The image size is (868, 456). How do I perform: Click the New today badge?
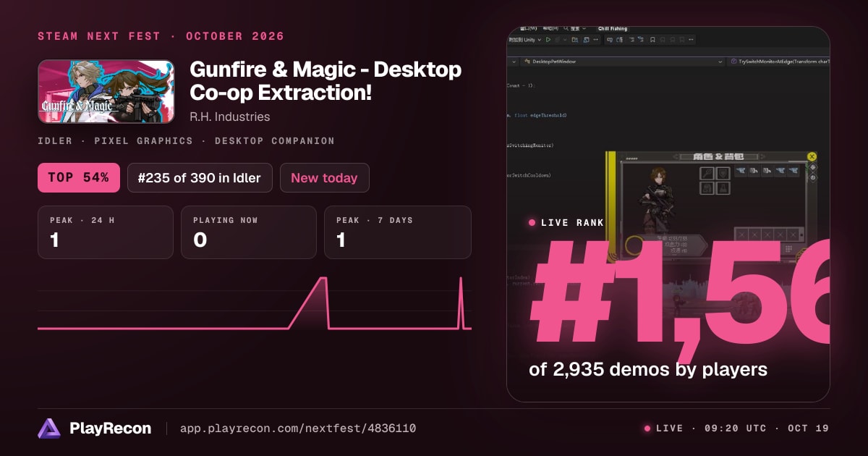324,177
